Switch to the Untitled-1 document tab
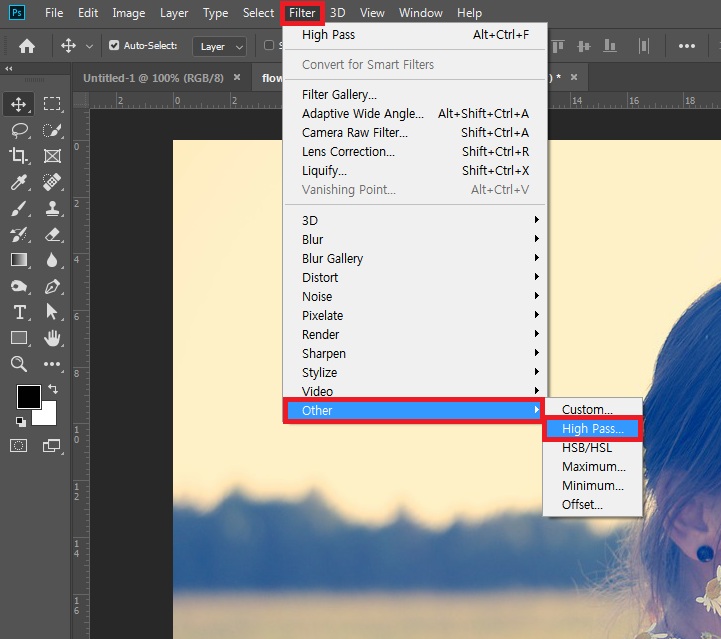This screenshot has height=639, width=721. pos(153,78)
